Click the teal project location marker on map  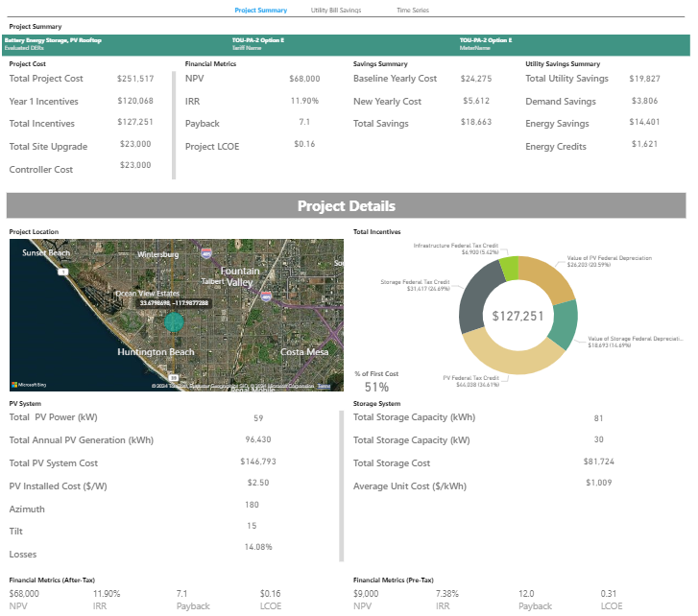click(x=174, y=320)
